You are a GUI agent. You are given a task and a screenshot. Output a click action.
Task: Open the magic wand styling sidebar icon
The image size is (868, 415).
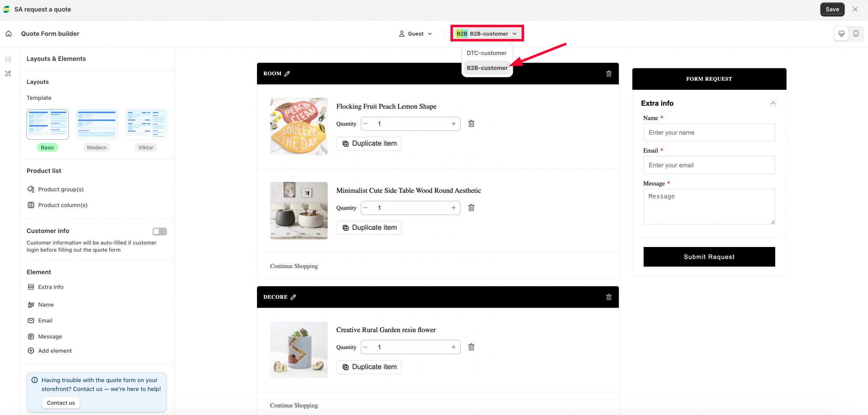tap(8, 74)
